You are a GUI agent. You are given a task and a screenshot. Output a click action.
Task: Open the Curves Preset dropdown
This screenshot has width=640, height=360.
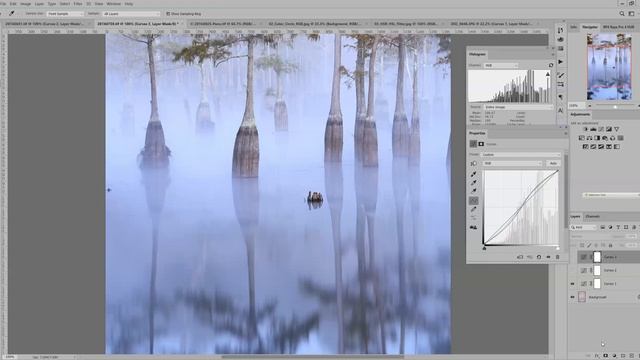click(x=521, y=155)
